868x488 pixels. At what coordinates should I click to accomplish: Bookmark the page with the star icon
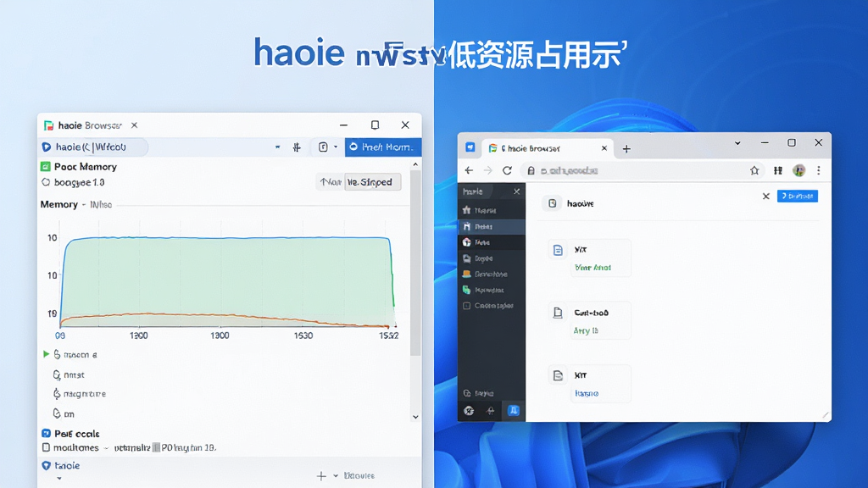(754, 170)
